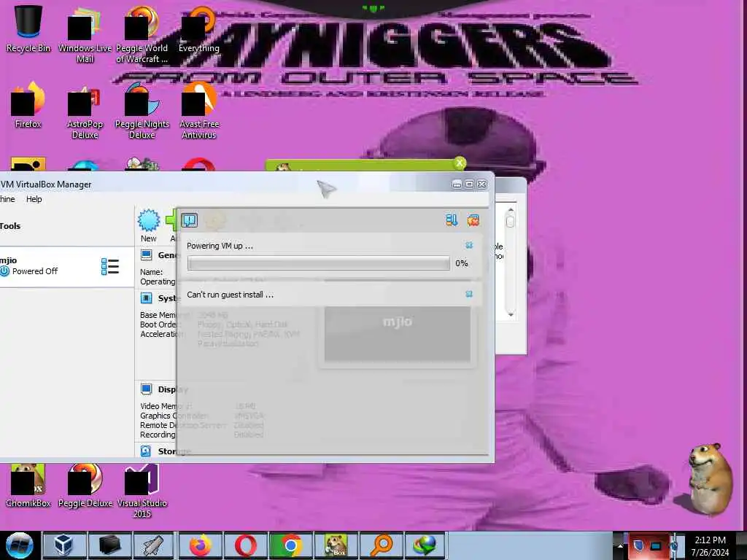
Task: Select Tools in the VirtualBox sidebar
Action: [10, 226]
